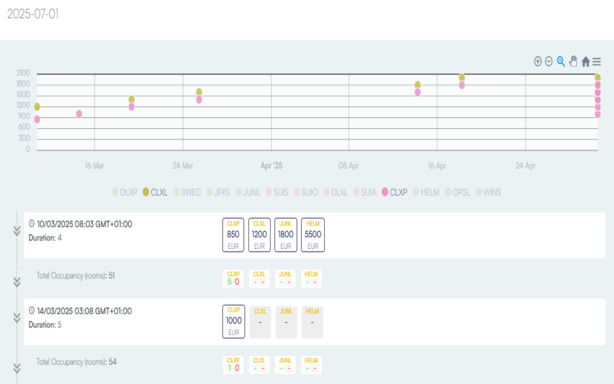Toggle CLXP series in chart legend
The image size is (614, 384).
[394, 192]
